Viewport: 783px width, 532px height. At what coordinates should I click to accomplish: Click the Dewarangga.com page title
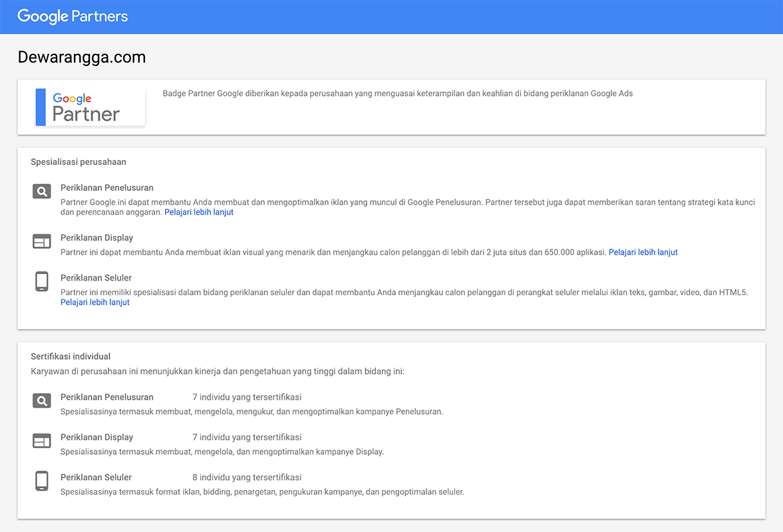pyautogui.click(x=82, y=57)
